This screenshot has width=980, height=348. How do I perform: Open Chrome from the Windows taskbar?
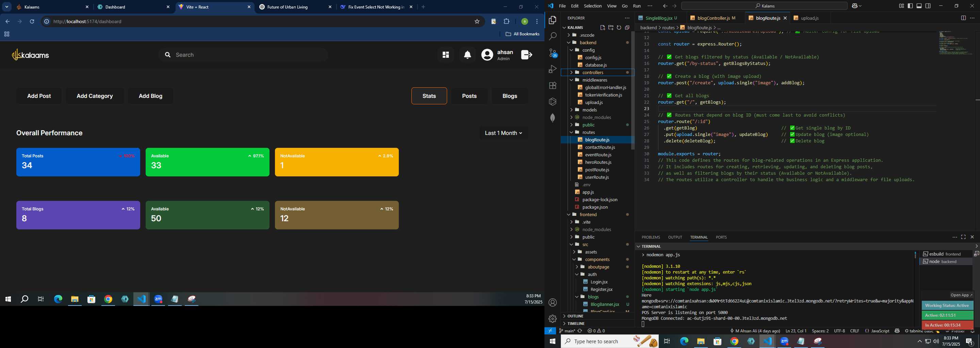pos(734,341)
